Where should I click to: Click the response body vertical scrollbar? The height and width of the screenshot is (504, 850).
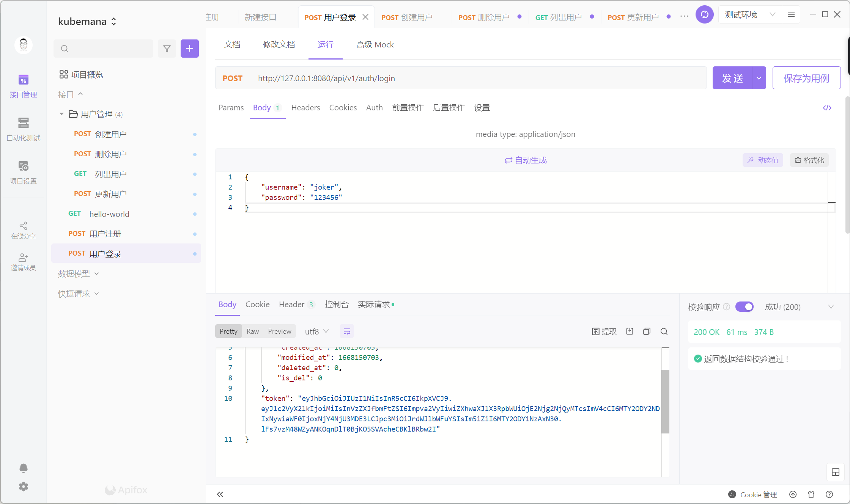tap(665, 401)
